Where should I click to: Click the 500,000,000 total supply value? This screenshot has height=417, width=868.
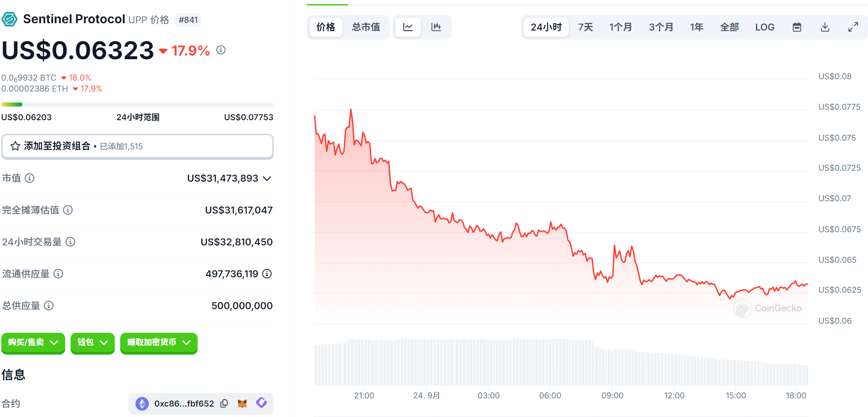(x=242, y=305)
